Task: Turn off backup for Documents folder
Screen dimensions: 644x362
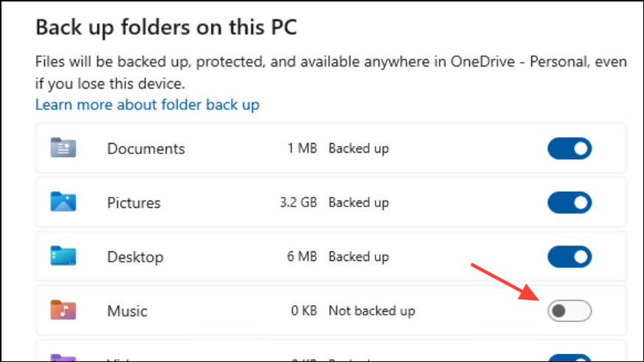Action: 569,148
